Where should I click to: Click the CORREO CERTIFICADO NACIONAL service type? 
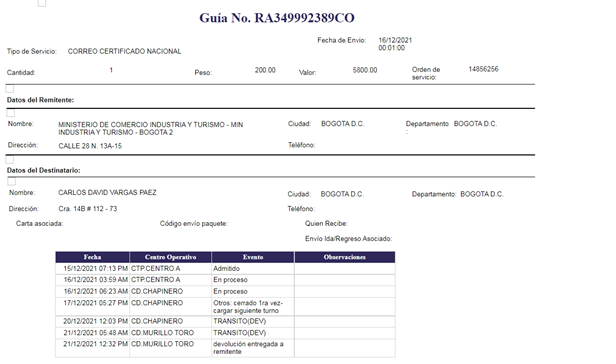point(124,51)
